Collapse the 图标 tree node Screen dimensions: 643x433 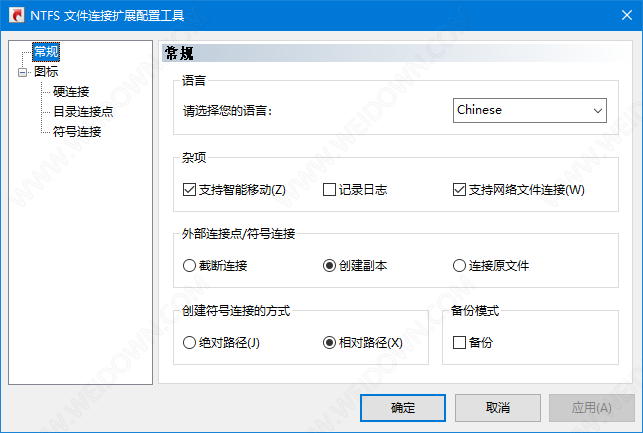click(23, 73)
